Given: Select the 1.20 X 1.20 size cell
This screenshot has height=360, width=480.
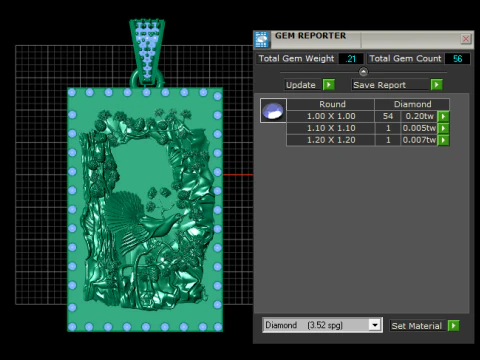Looking at the screenshot, I should (331, 140).
